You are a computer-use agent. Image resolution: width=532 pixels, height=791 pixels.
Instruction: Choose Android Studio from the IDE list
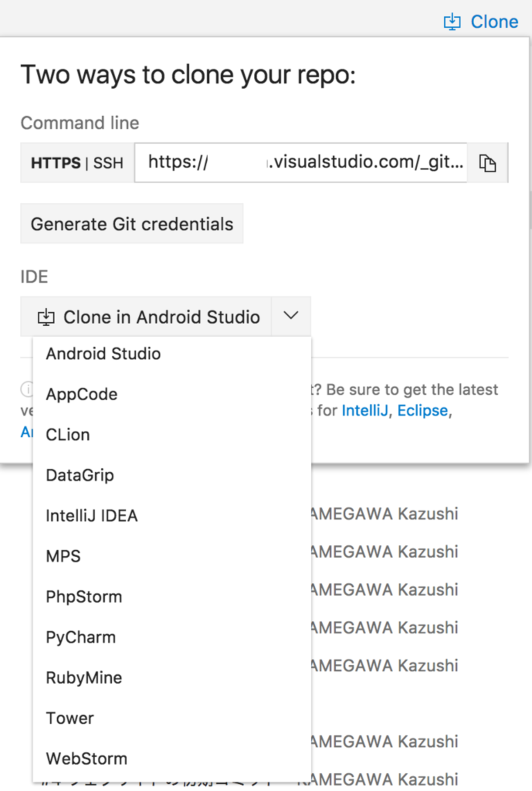point(103,354)
